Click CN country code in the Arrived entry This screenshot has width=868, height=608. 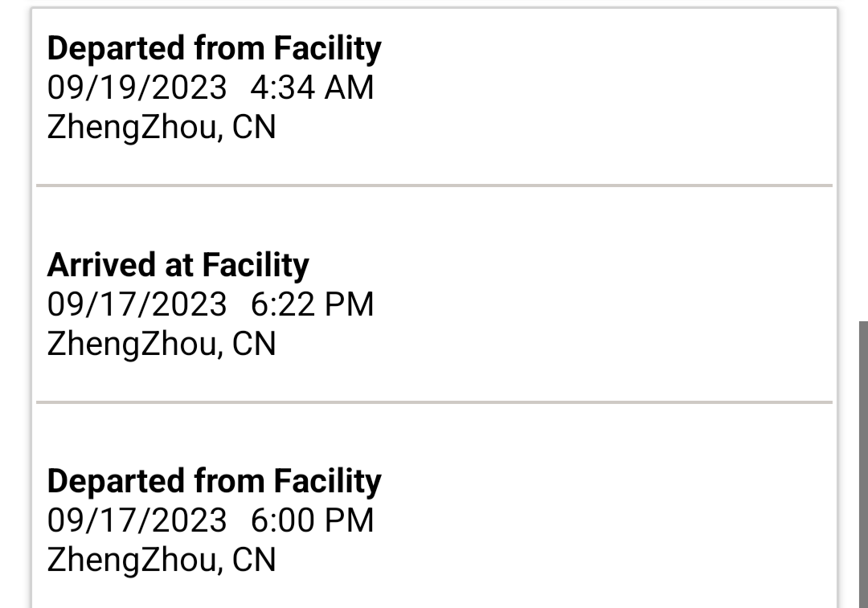click(x=254, y=344)
